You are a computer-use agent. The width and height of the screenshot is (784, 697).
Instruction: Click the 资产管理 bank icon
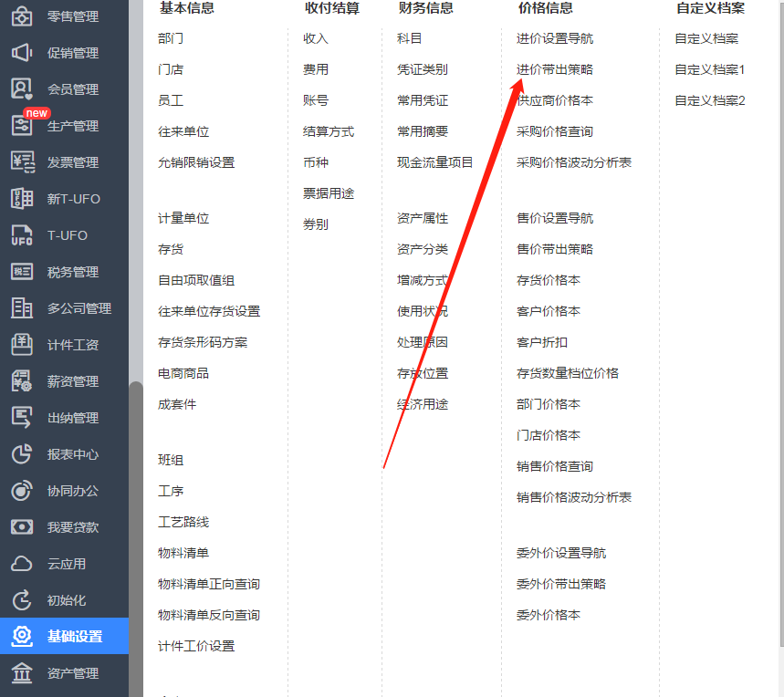point(22,673)
